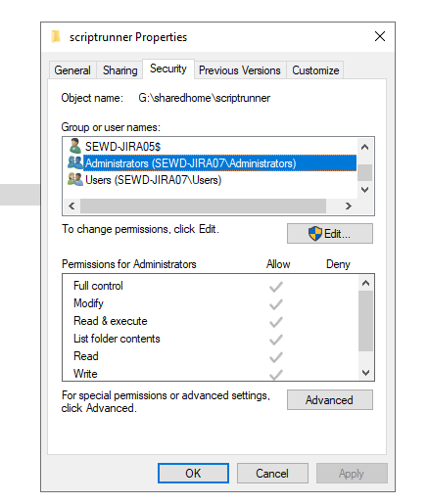Click the Write Allow checkmark
Viewport: 428px width, 504px height.
(x=276, y=374)
